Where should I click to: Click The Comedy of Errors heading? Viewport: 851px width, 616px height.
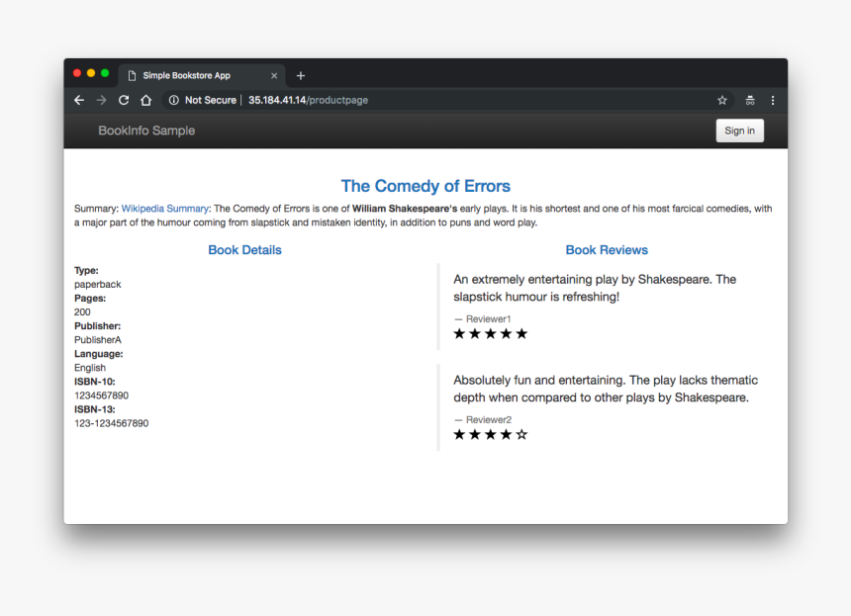pos(425,186)
